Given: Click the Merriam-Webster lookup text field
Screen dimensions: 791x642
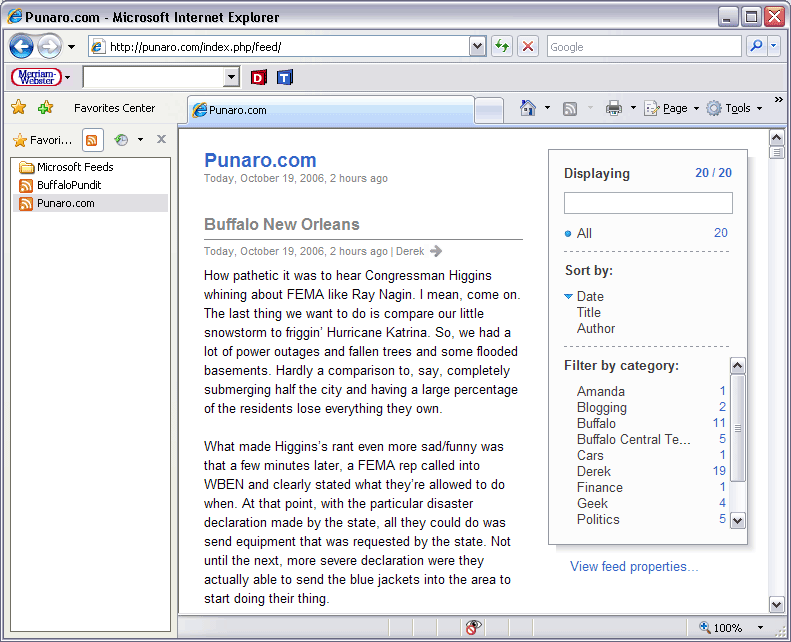Looking at the screenshot, I should pos(153,77).
